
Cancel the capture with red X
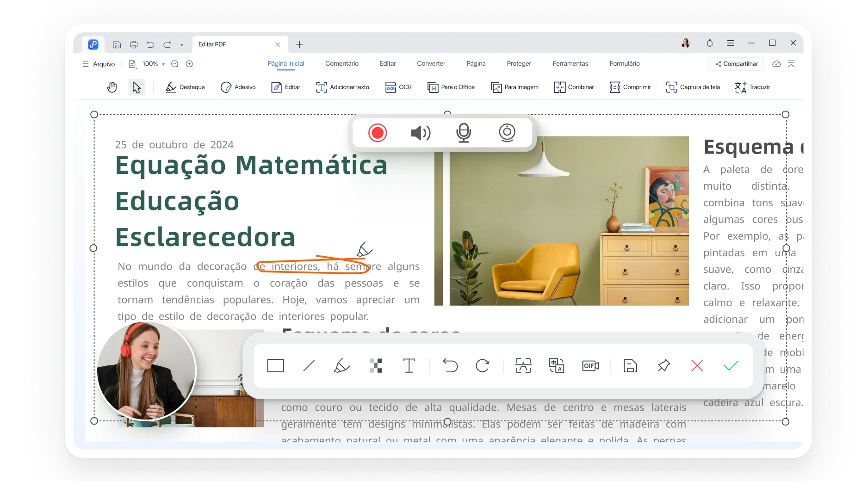pyautogui.click(x=697, y=366)
